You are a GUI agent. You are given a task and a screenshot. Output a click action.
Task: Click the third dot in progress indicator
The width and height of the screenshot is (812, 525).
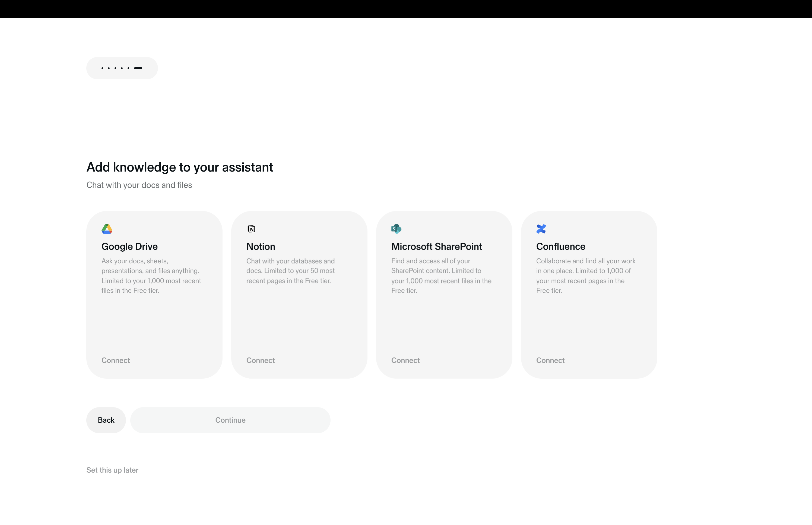click(115, 68)
